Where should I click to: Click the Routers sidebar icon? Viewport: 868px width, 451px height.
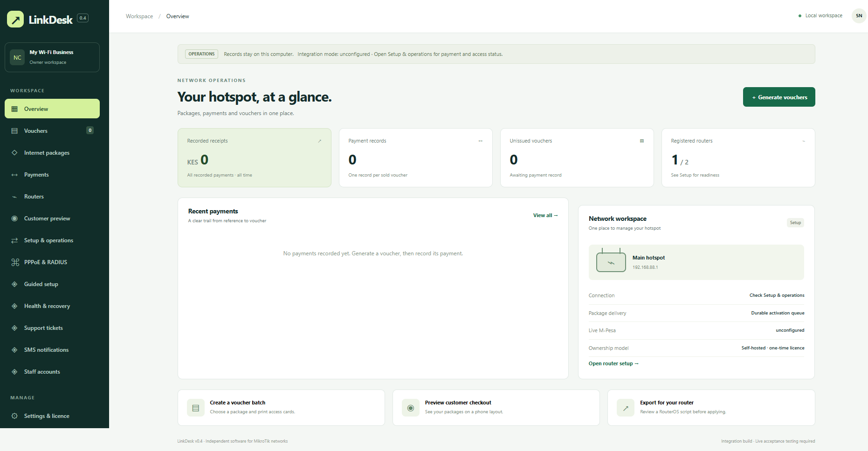click(x=14, y=197)
